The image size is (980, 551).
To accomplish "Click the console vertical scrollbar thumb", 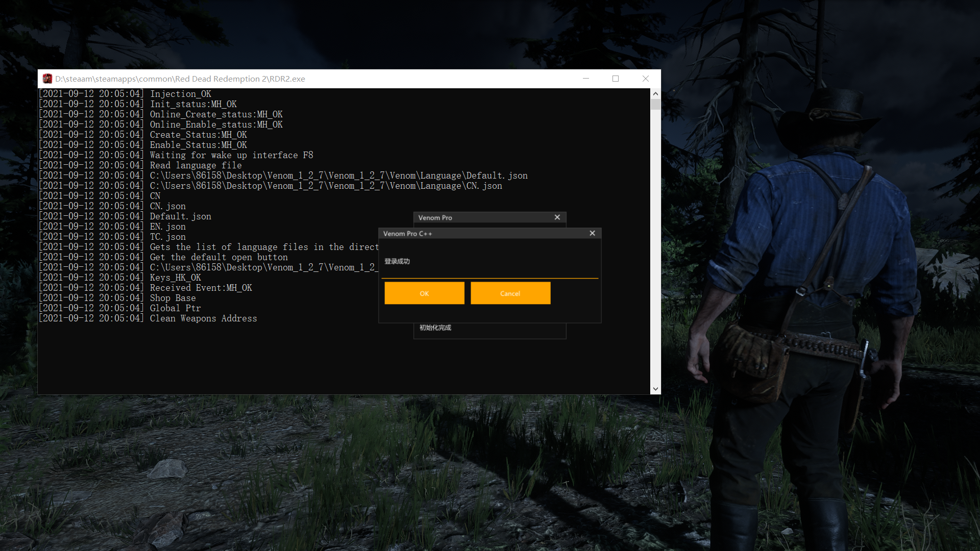I will (655, 105).
